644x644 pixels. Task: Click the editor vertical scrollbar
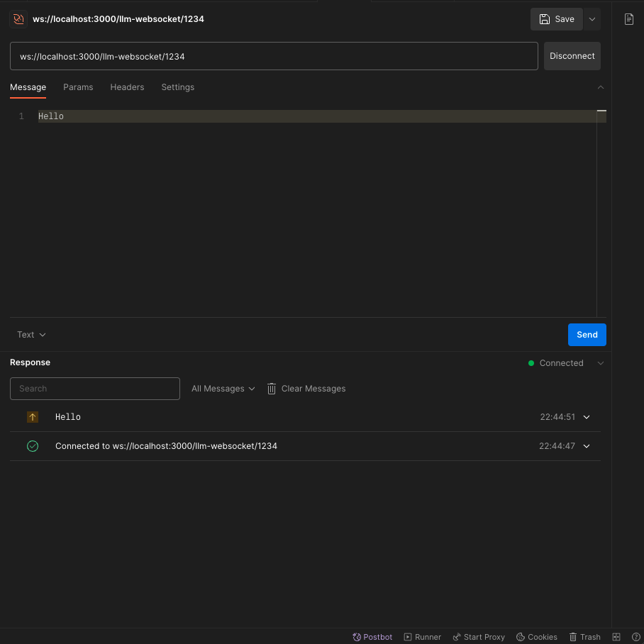tap(601, 213)
